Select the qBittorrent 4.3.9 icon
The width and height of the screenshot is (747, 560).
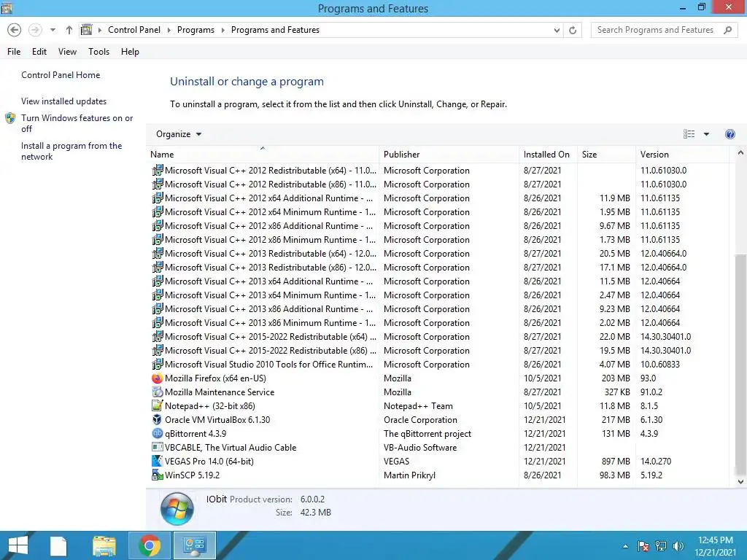(x=158, y=433)
